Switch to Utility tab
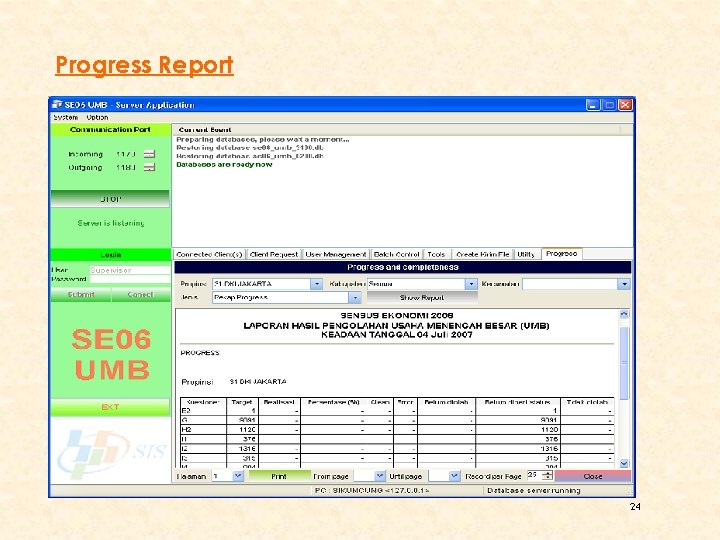Viewport: 720px width, 540px height. coord(526,254)
